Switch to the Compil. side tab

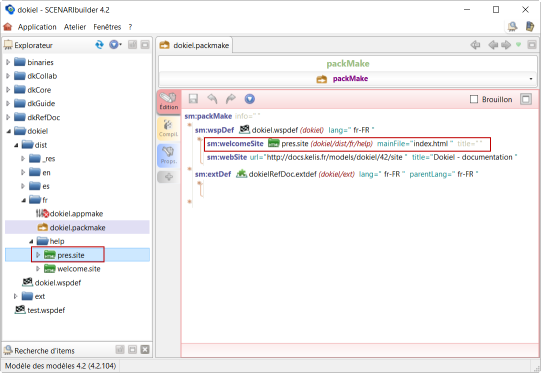(168, 128)
